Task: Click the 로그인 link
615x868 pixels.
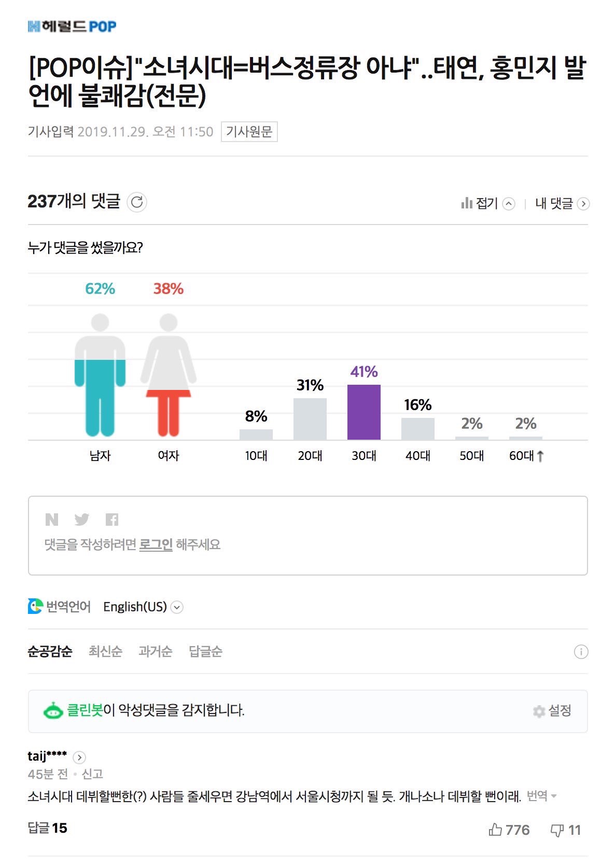Action: pyautogui.click(x=156, y=544)
